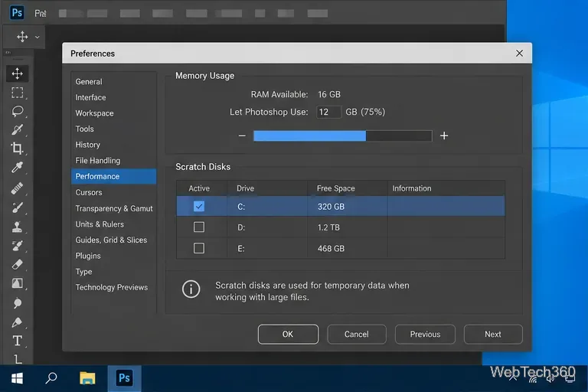Open taskbar Search
This screenshot has width=588, height=392.
tap(51, 378)
